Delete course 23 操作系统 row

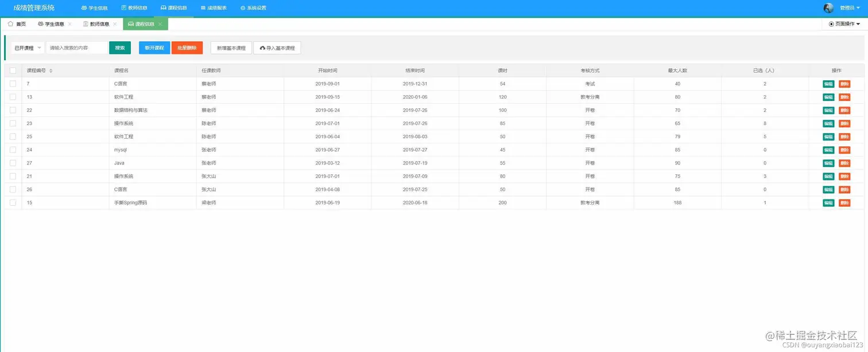point(844,123)
